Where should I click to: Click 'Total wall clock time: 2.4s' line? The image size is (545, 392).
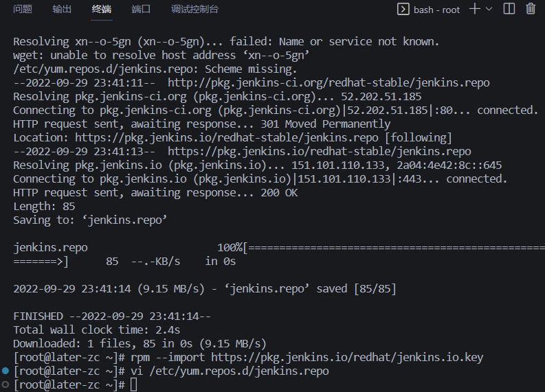tap(97, 330)
